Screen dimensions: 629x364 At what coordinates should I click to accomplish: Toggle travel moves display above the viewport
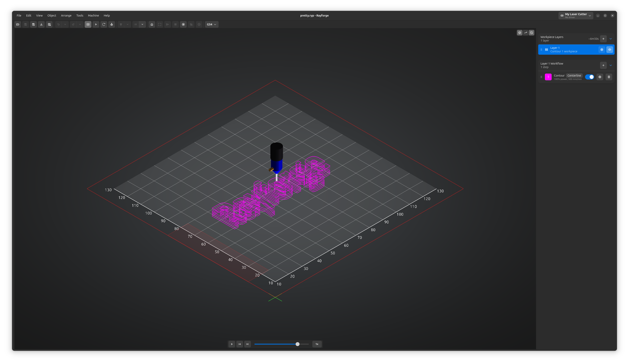click(525, 33)
